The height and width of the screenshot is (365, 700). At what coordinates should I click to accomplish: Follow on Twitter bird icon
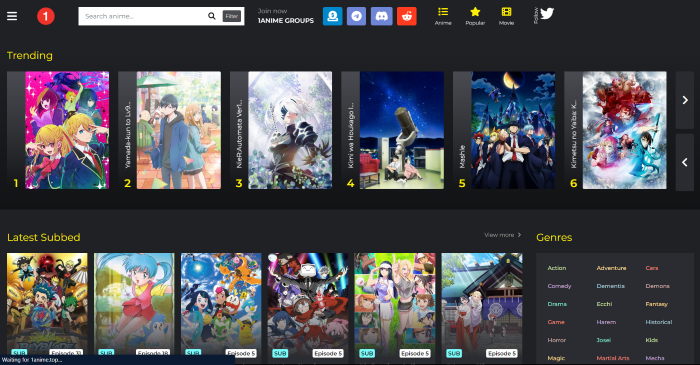(x=547, y=14)
